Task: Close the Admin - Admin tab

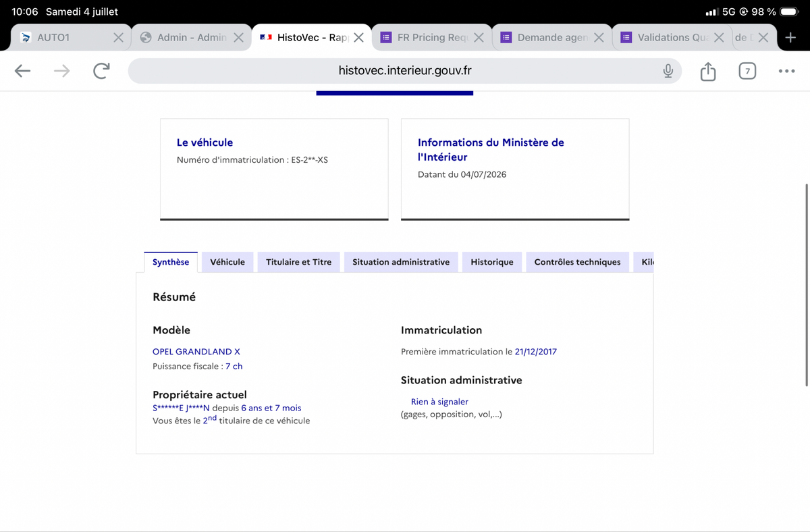Action: [238, 38]
